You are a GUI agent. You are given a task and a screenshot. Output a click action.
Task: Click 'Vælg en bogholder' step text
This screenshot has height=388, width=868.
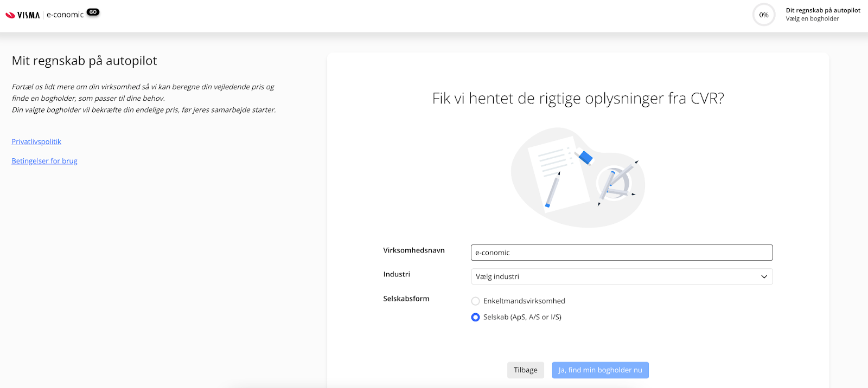tap(812, 18)
